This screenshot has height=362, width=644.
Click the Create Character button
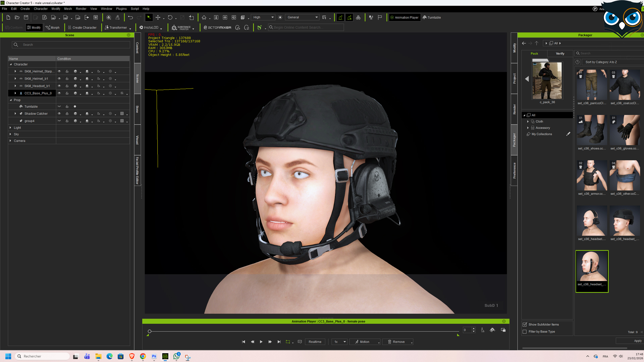click(x=82, y=27)
